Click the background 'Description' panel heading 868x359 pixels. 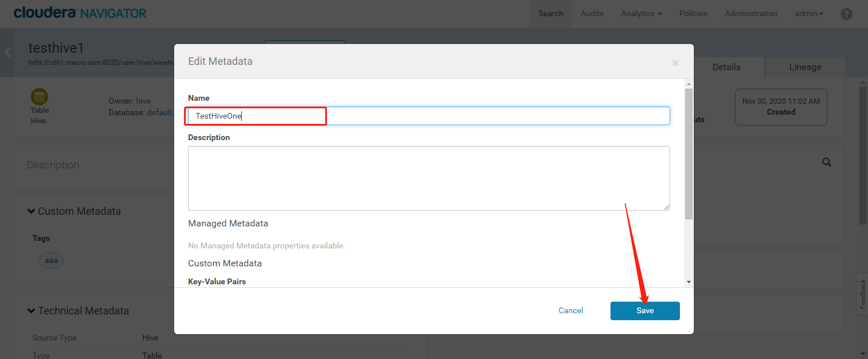tap(53, 165)
